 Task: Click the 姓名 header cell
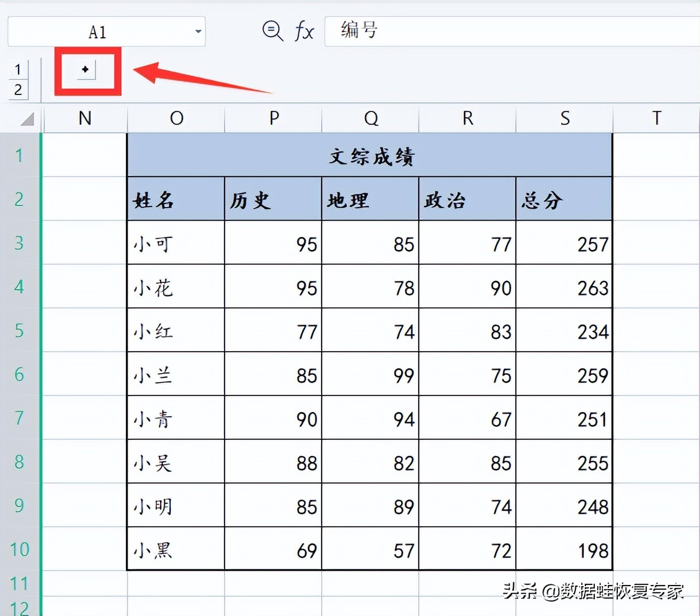pos(176,199)
